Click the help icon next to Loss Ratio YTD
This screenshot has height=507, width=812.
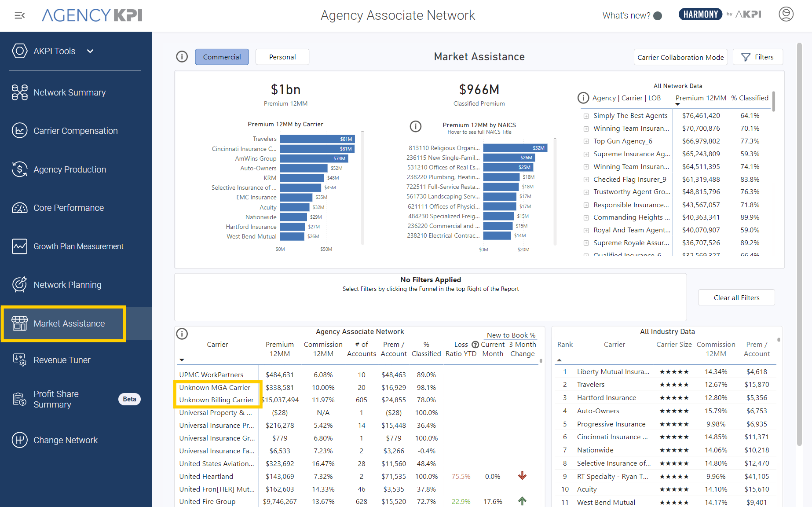475,345
